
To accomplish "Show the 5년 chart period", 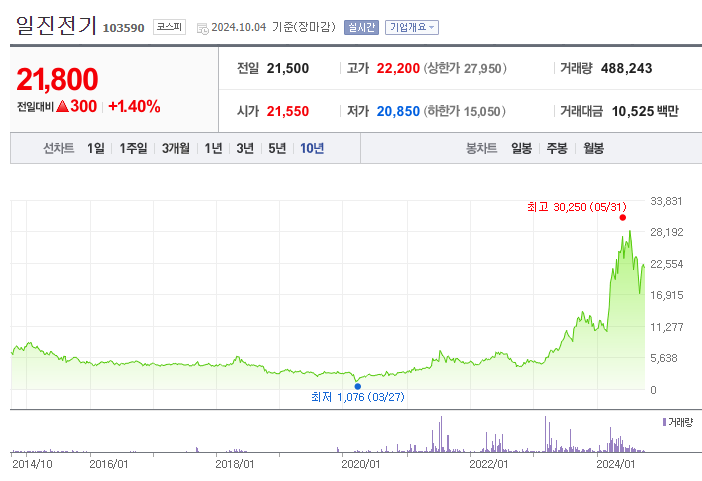I will pyautogui.click(x=277, y=148).
